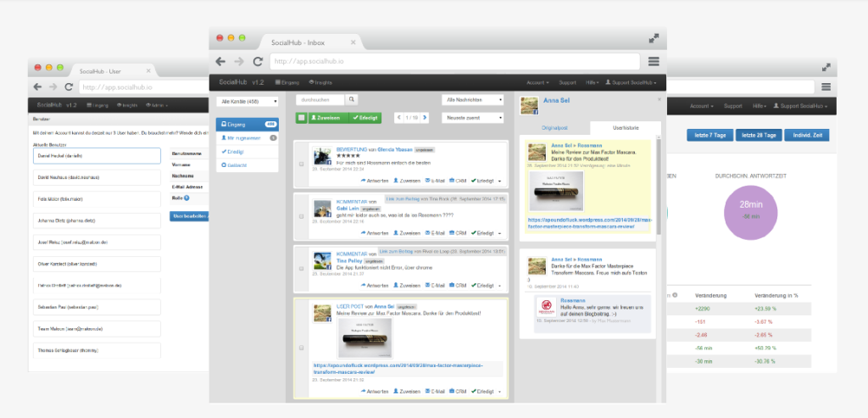Open Link zum Beitrag on Gabi Lein's comment
Screen dimensions: 868x418
point(402,198)
